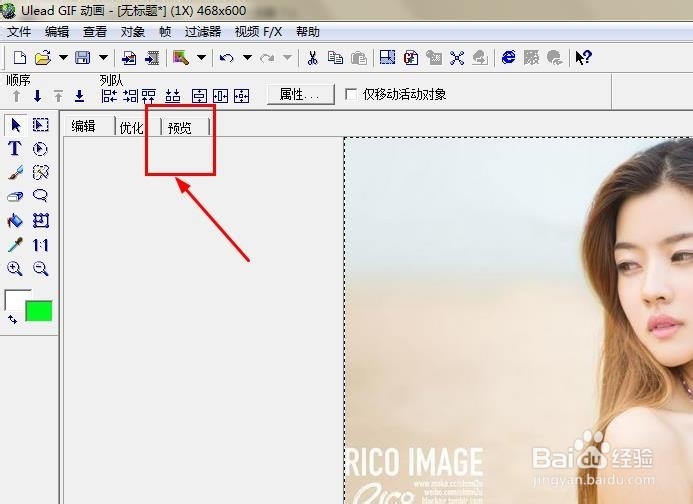Select the Fill bucket tool

tap(15, 220)
